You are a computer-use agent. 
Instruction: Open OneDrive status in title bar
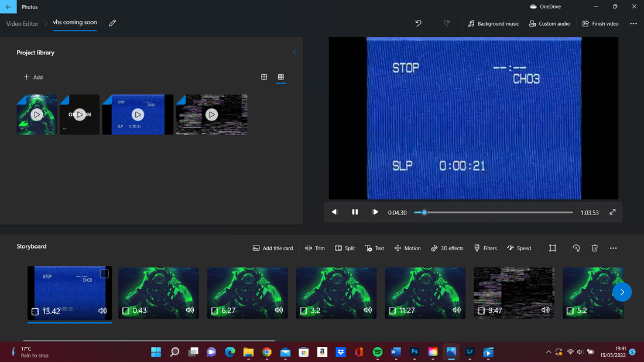pyautogui.click(x=546, y=6)
